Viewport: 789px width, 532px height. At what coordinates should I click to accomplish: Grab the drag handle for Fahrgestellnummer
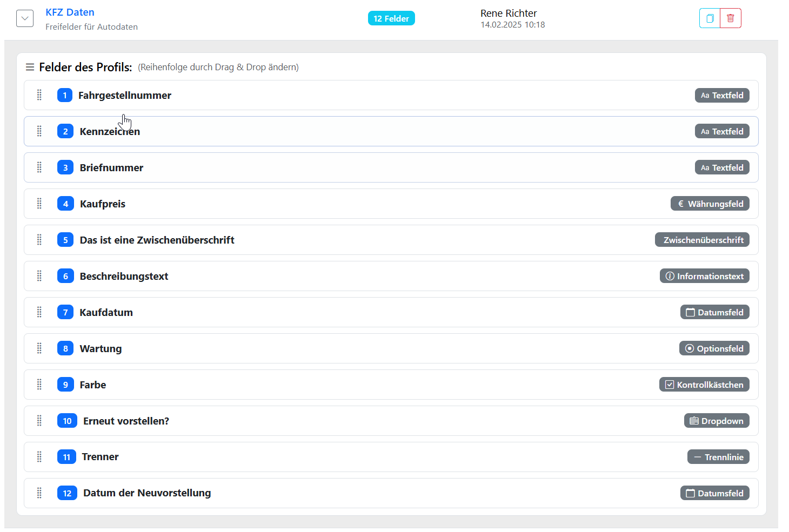click(x=39, y=95)
